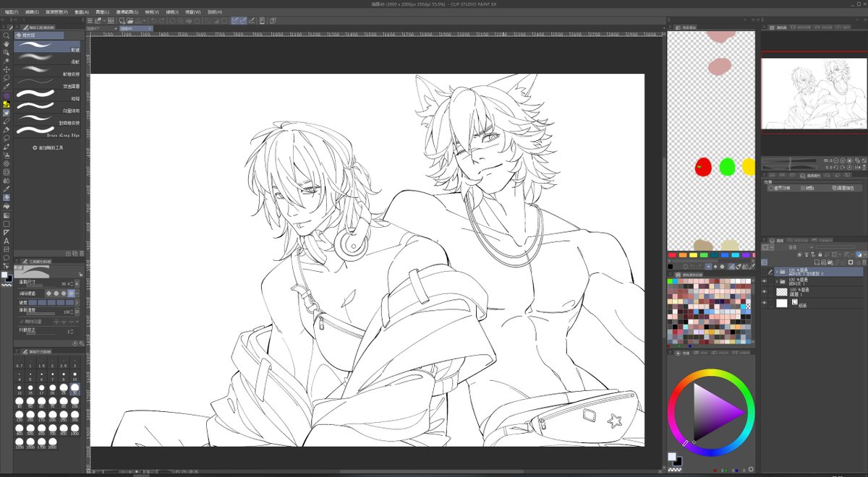Select the Operation object tool
The image size is (868, 477).
pos(7,53)
